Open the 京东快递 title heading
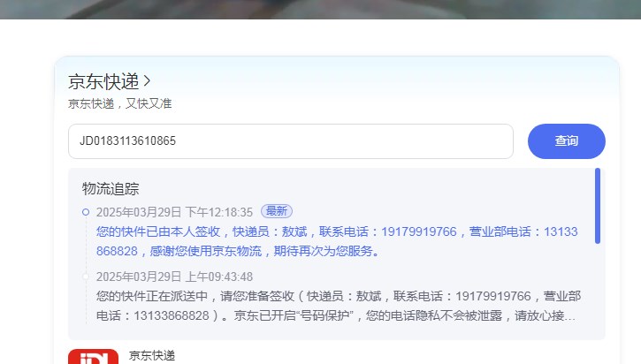This screenshot has height=364, width=641. click(103, 81)
